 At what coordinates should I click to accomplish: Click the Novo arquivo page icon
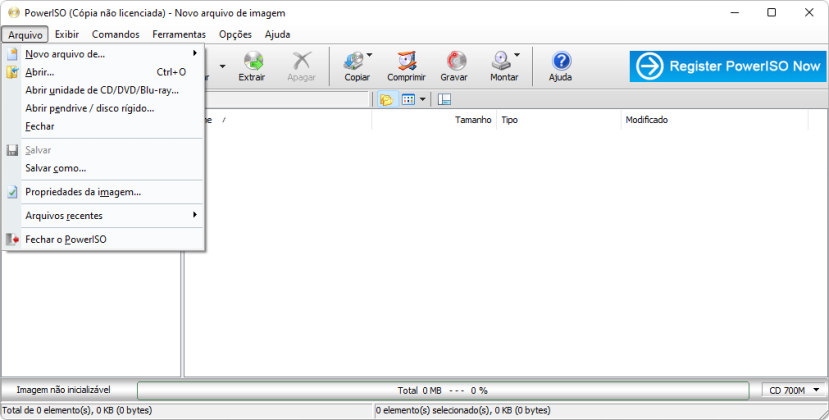pos(12,54)
